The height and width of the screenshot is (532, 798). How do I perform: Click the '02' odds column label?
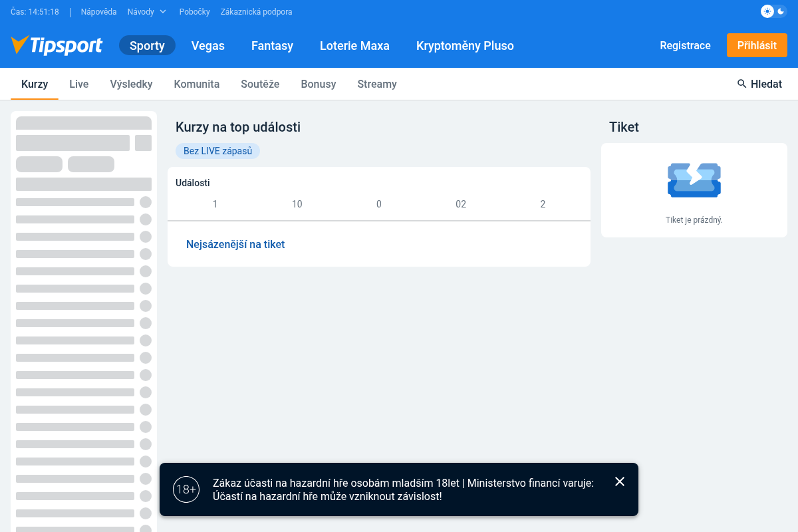[461, 204]
